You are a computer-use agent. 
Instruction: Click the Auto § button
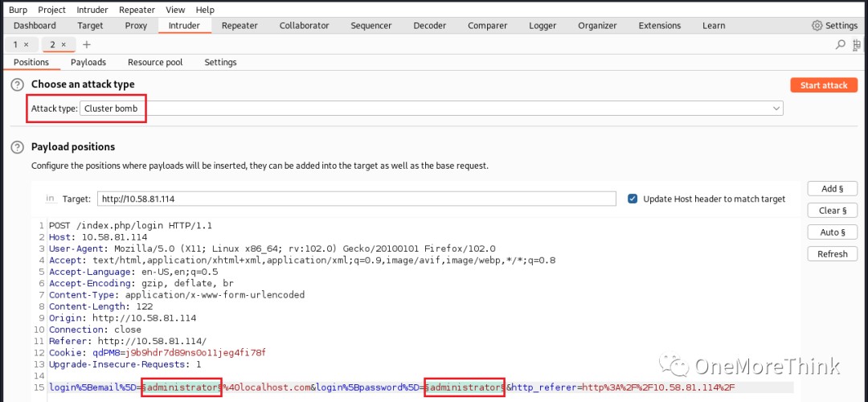point(833,232)
